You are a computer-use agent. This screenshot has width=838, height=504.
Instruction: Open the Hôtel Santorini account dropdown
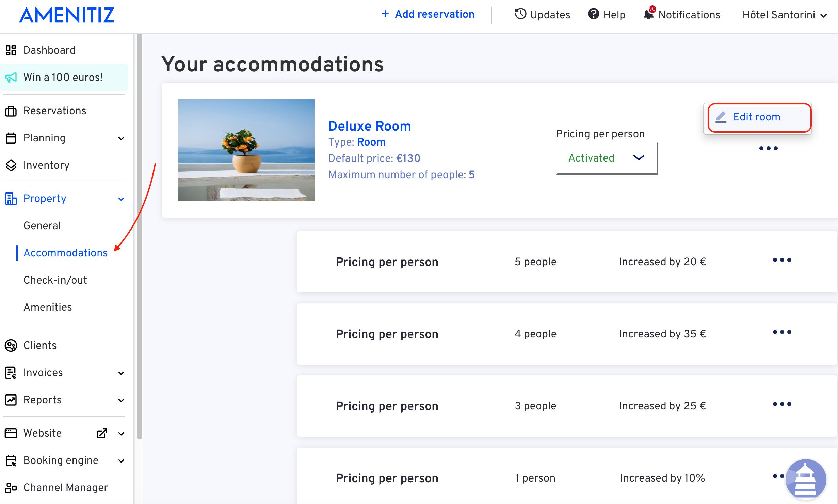(785, 15)
